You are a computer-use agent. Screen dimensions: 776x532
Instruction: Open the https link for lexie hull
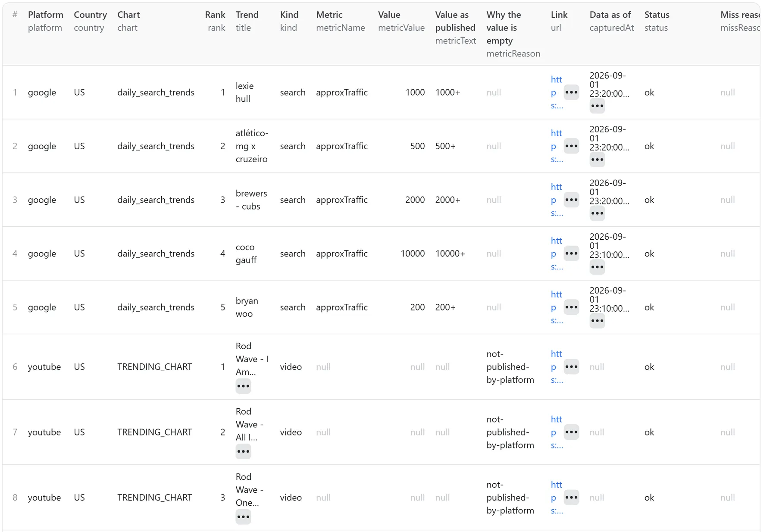(557, 92)
